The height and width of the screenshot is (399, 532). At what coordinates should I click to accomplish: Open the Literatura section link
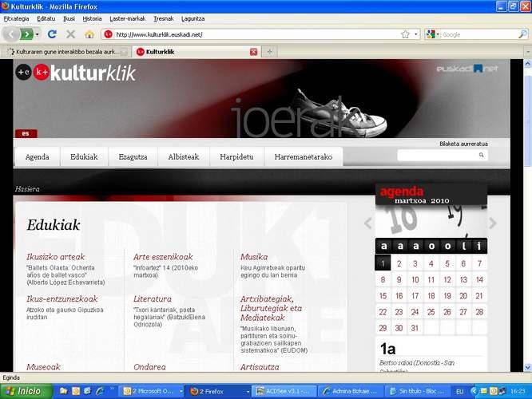(153, 298)
